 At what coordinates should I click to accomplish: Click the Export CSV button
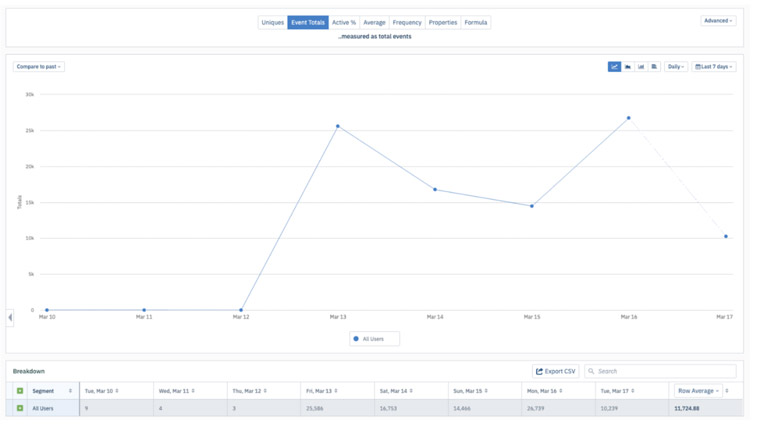pyautogui.click(x=555, y=371)
